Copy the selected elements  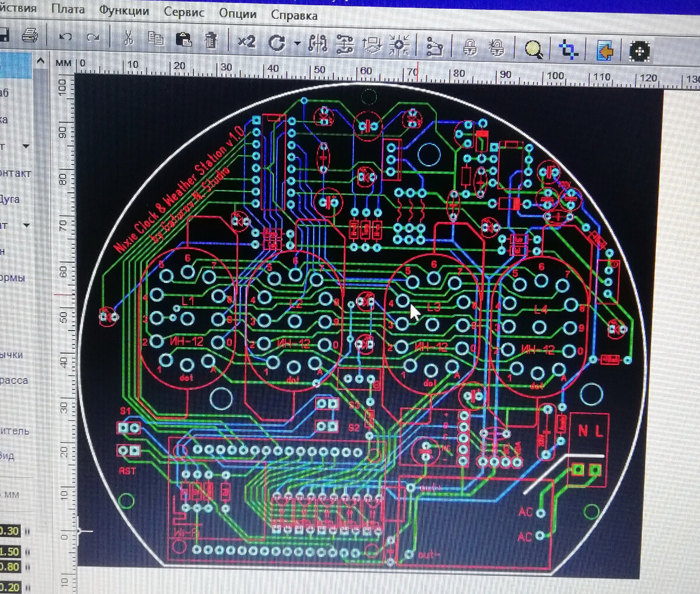tap(155, 39)
